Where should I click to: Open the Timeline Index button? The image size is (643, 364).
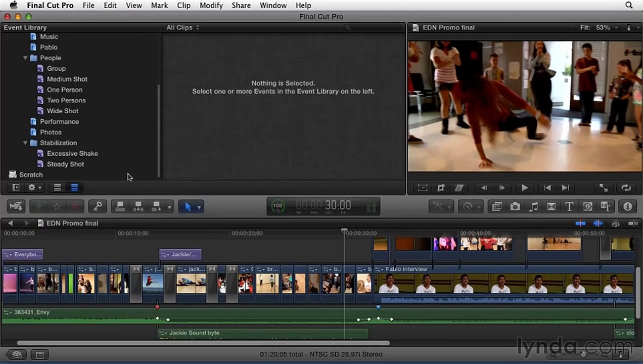(40, 355)
